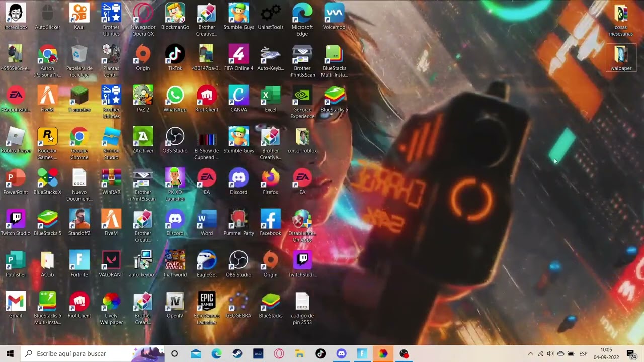This screenshot has width=644, height=362.
Task: Open the WinRAR desktop icon
Action: (111, 182)
